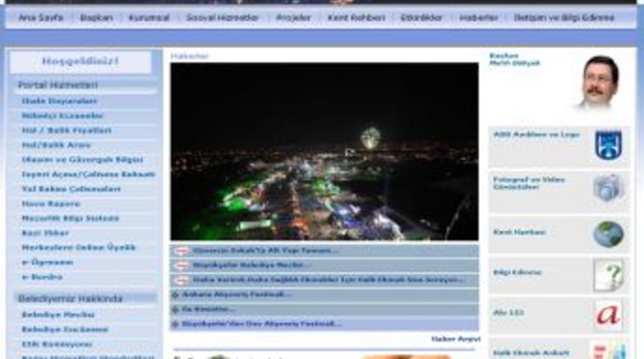Image resolution: width=644 pixels, height=359 pixels.
Task: Open the e-Öğrenme sidebar link
Action: point(47,263)
